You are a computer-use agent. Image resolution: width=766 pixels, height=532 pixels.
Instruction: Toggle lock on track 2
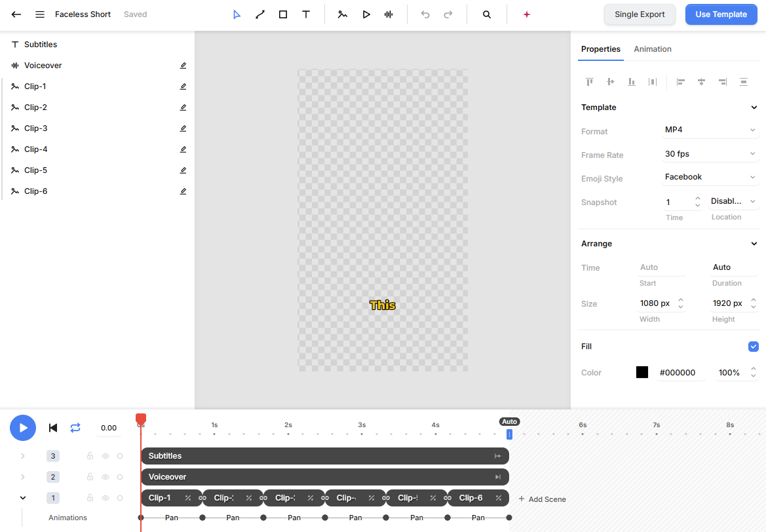pyautogui.click(x=90, y=477)
